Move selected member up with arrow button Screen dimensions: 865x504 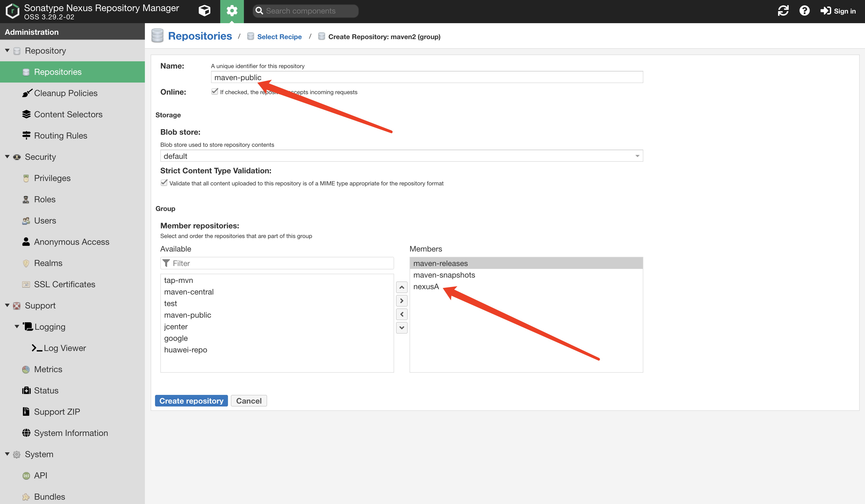[x=402, y=287]
